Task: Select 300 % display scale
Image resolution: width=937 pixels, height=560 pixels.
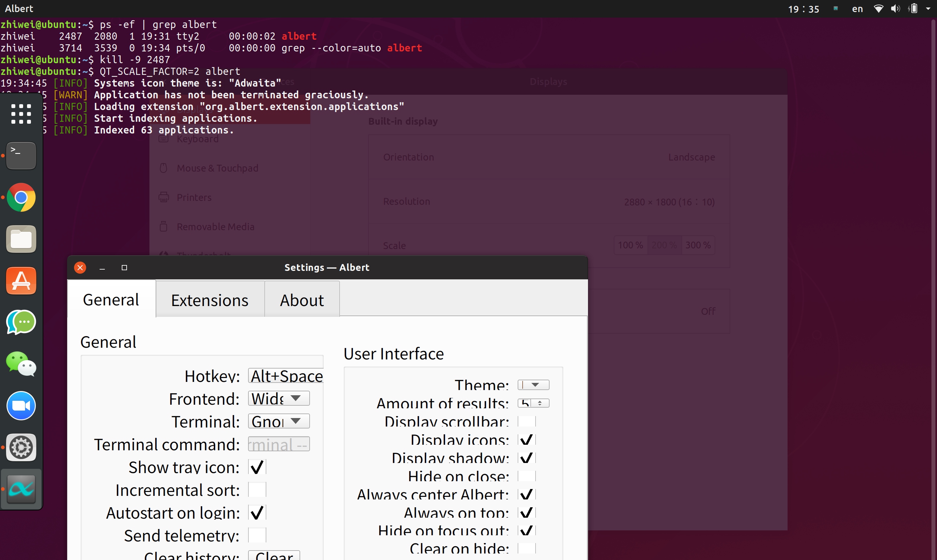Action: [x=698, y=245]
